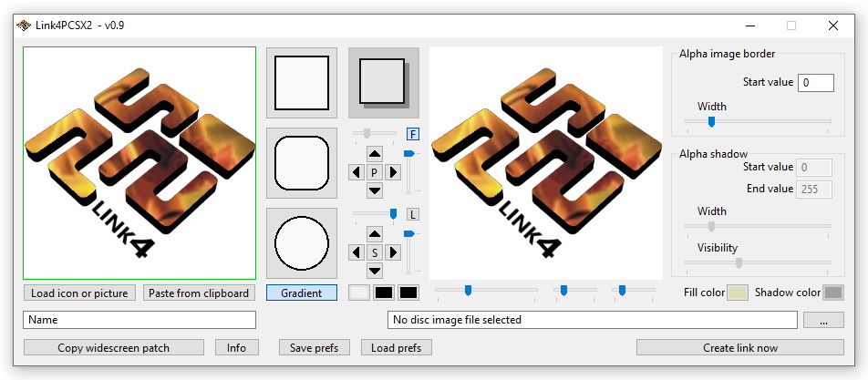
Task: Pick the rightmost black gradient swatch
Action: pos(408,293)
